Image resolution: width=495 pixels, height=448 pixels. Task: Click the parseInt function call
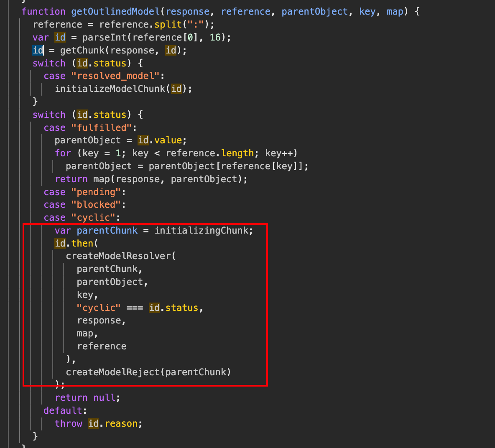[104, 37]
